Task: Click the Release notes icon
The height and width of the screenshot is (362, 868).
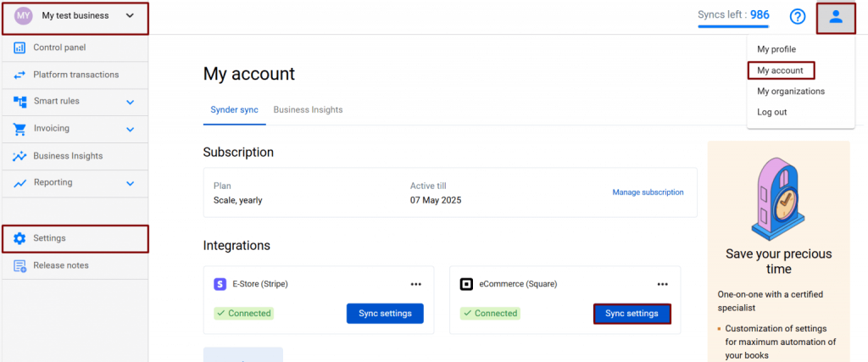Action: tap(19, 265)
